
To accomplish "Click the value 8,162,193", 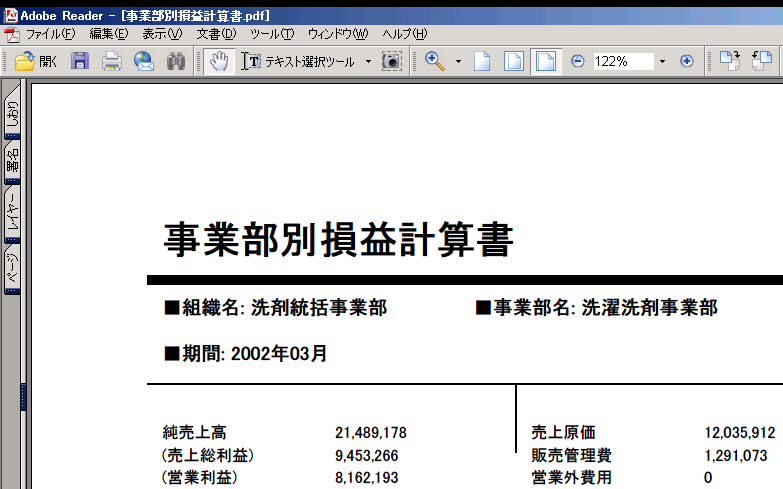I will 367,478.
